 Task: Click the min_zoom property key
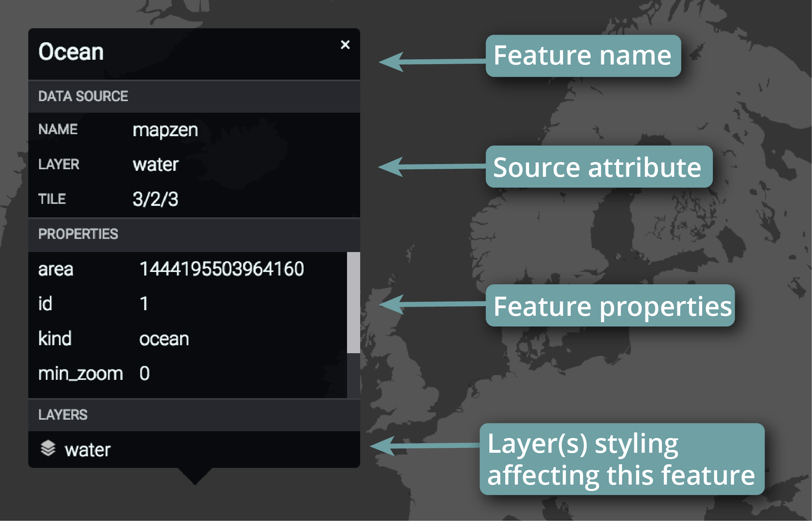(80, 374)
